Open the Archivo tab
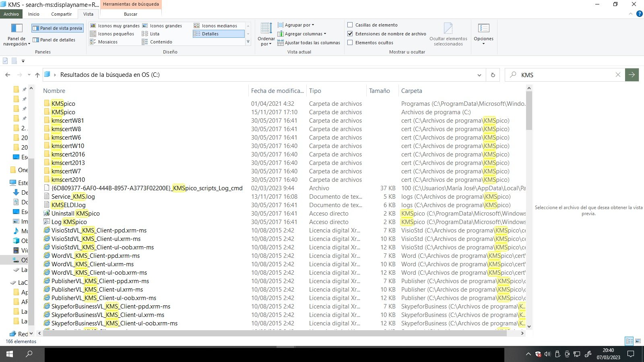The height and width of the screenshot is (362, 644). coord(11,14)
